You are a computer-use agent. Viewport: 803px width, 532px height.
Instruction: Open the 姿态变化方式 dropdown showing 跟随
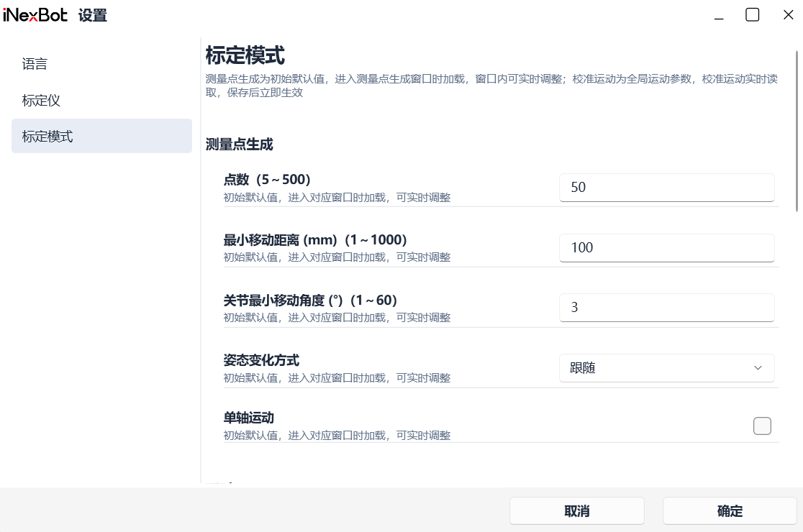667,368
